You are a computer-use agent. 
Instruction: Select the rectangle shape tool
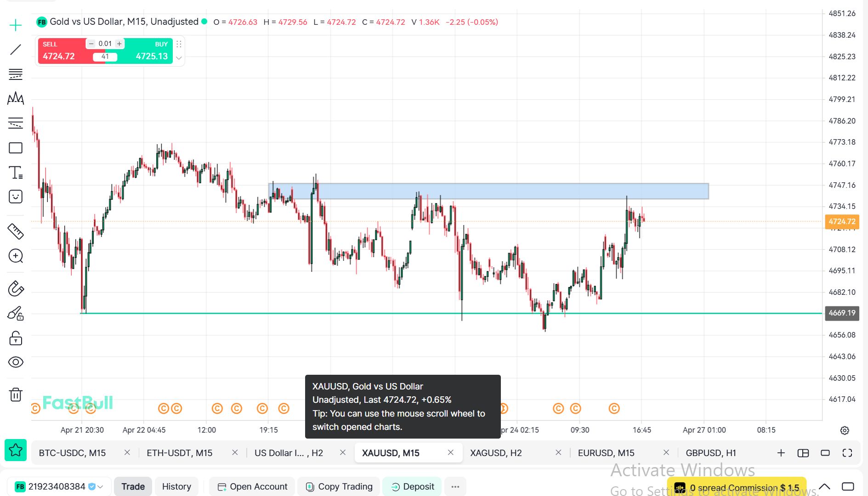tap(16, 148)
